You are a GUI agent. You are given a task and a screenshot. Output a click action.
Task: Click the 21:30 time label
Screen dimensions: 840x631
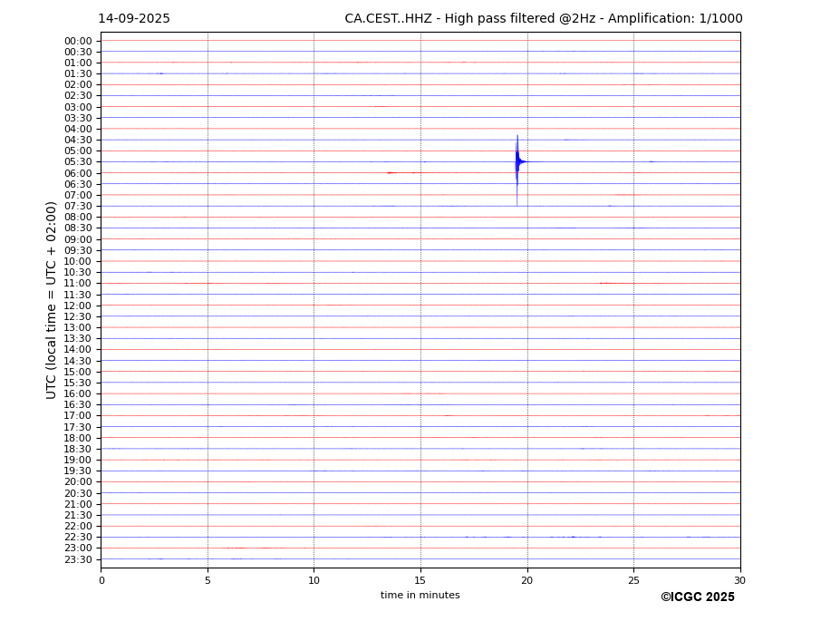78,516
